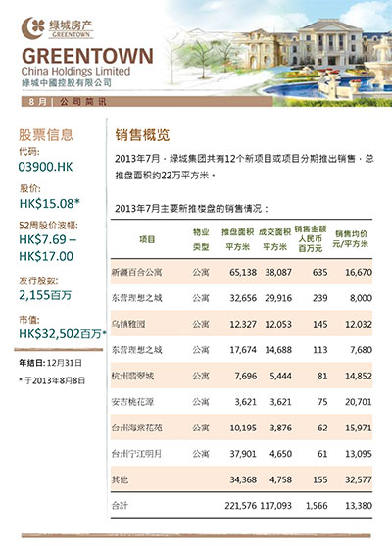Select share price "HK$15.08*"

[50, 203]
